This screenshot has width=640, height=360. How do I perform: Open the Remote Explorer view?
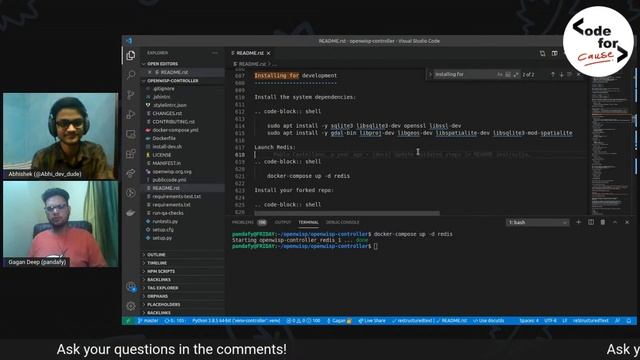[131, 134]
